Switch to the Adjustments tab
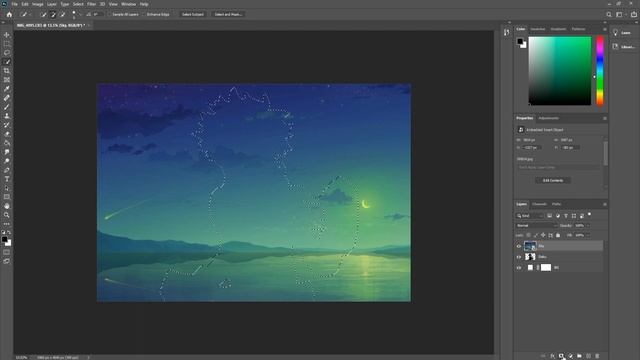Image resolution: width=640 pixels, height=360 pixels. point(548,118)
